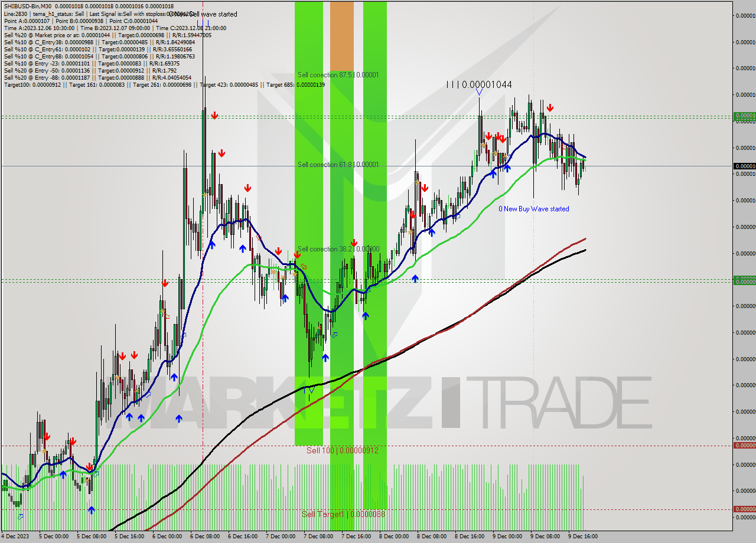Screen dimensions: 756x543
Task: Click the orange zone rectangle at chart top
Action: [341, 36]
